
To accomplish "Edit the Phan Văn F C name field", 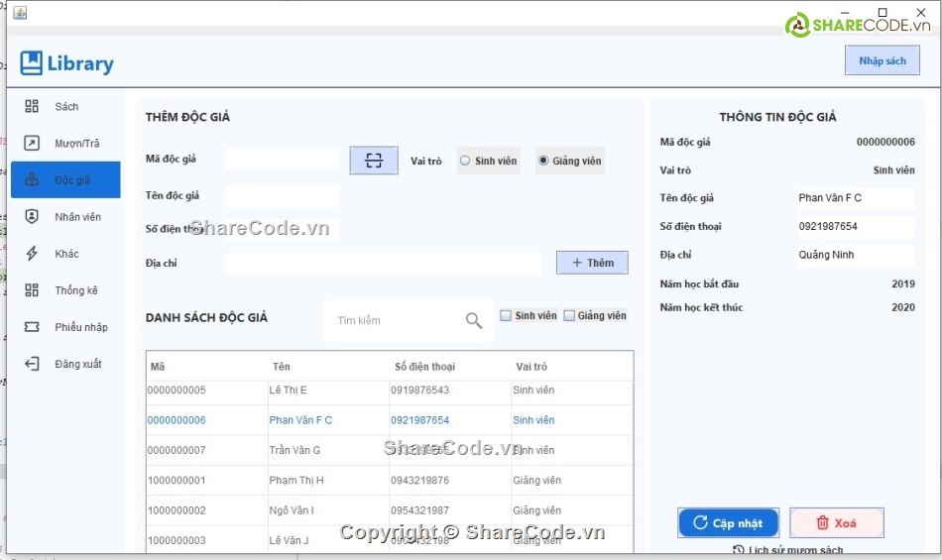I will tap(856, 198).
